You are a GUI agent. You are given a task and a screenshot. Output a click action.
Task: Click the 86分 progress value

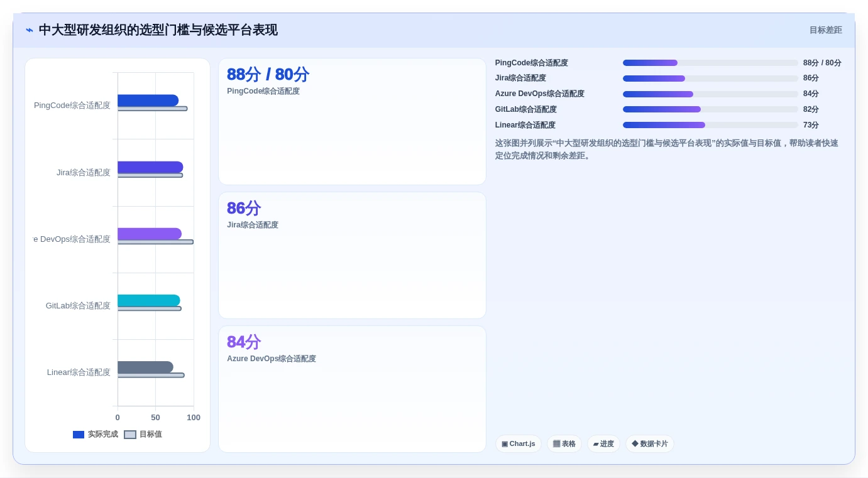point(811,79)
